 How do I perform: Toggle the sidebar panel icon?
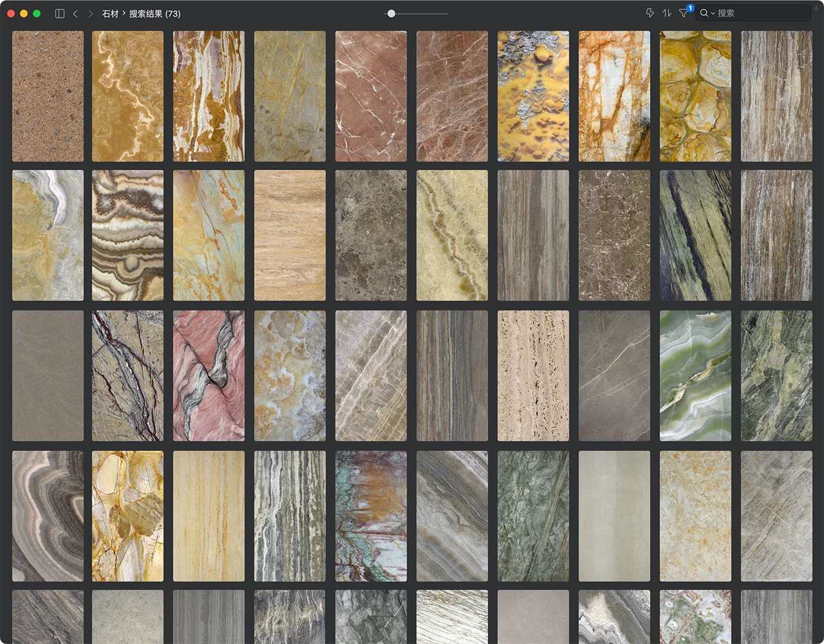(x=60, y=14)
